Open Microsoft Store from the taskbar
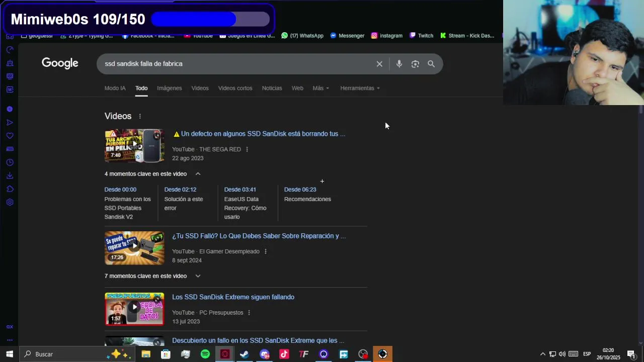Image resolution: width=644 pixels, height=362 pixels. click(166, 354)
